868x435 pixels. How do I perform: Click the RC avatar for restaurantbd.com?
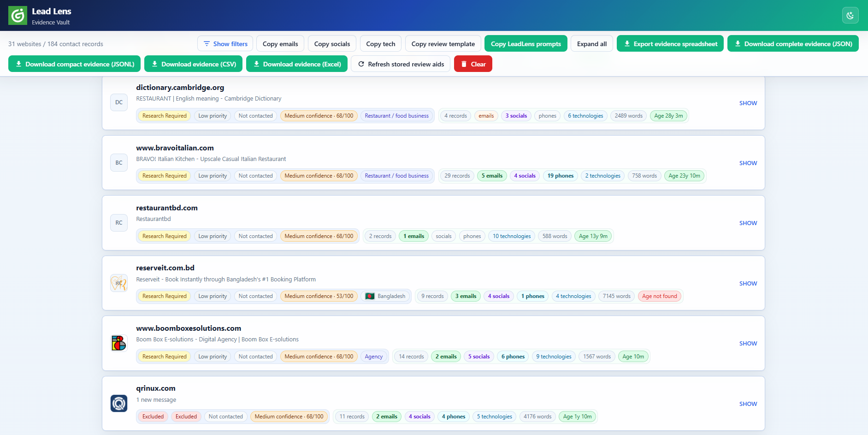(119, 223)
